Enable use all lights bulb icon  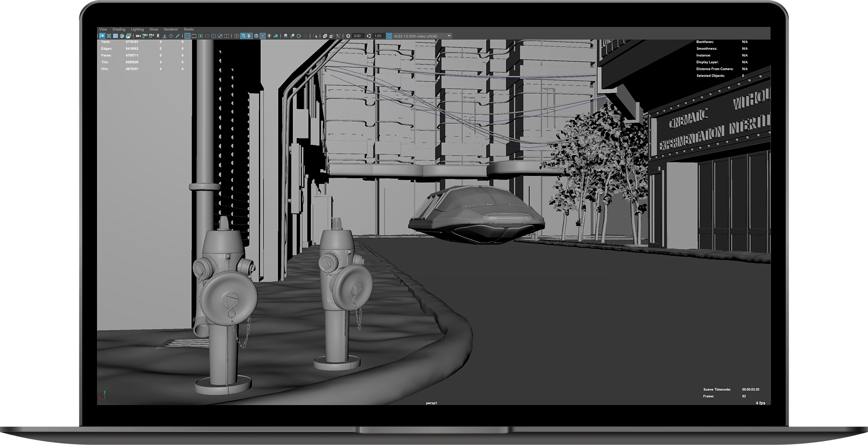[x=269, y=36]
